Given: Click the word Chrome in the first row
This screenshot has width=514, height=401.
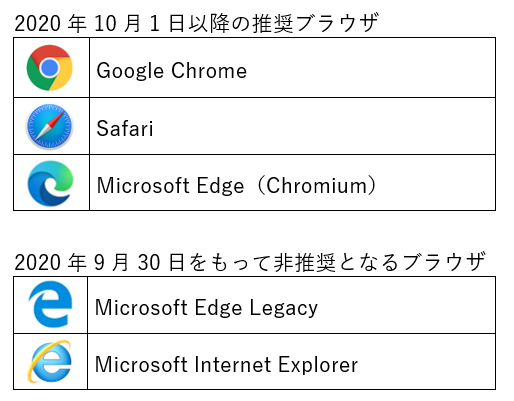Looking at the screenshot, I should [x=209, y=71].
